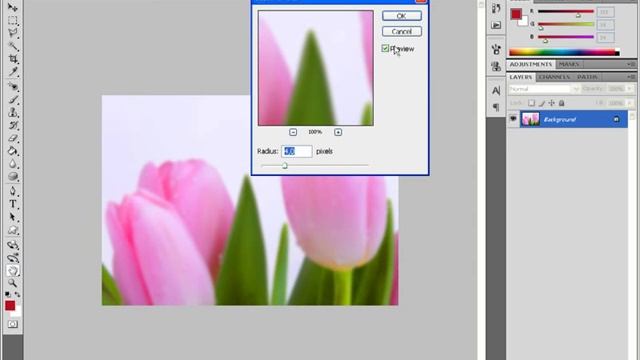
Task: Zoom out the dialog preview
Action: pos(293,132)
